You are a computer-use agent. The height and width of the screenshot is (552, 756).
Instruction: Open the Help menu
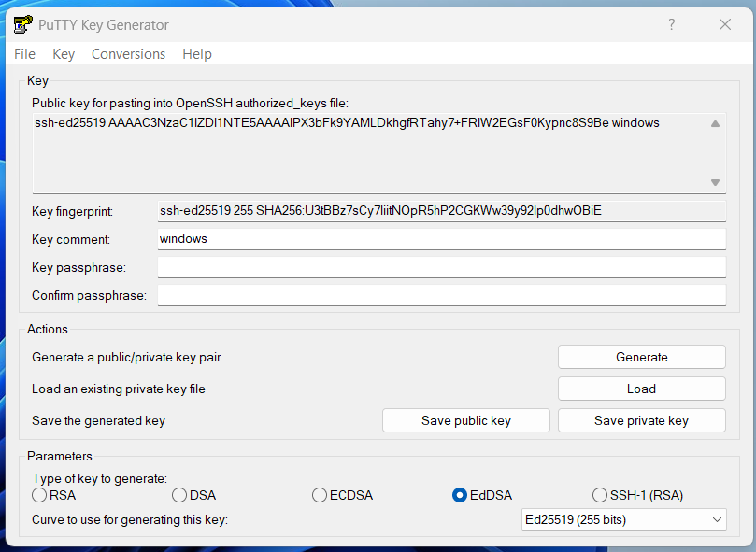[197, 54]
